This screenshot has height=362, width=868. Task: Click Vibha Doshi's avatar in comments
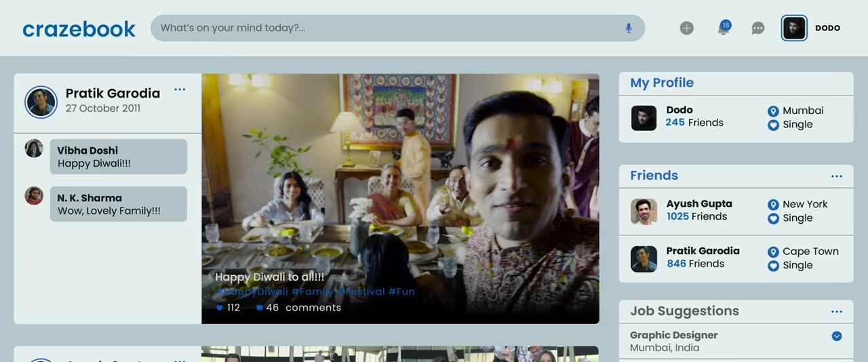coord(34,148)
